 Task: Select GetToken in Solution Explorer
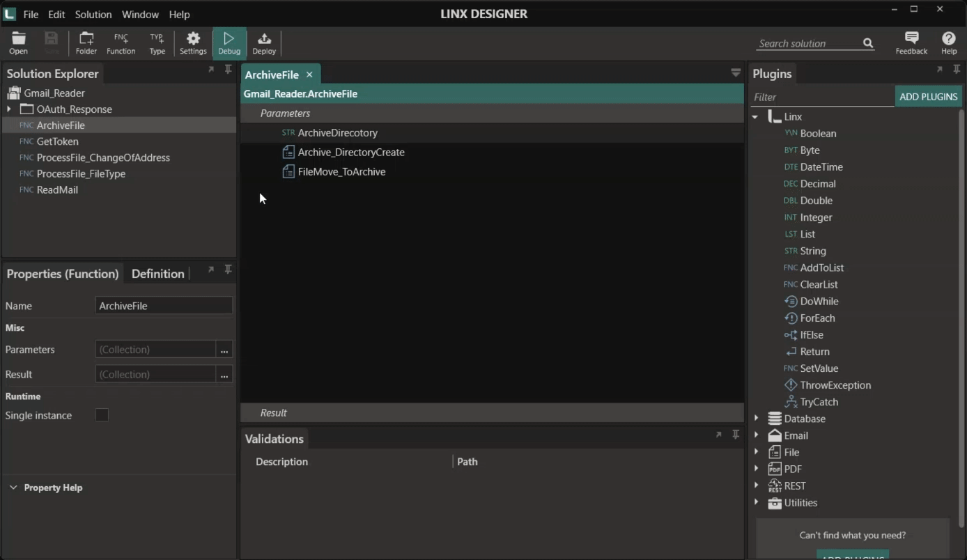(57, 141)
